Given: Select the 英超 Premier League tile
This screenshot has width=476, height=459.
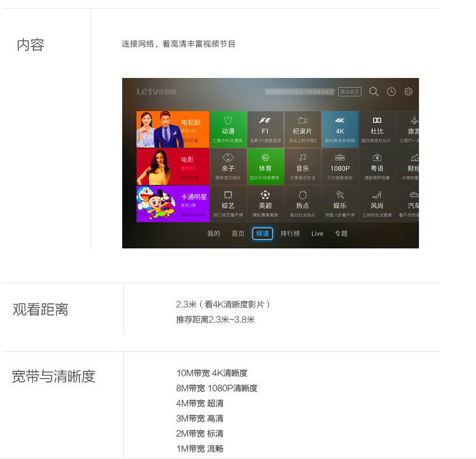Looking at the screenshot, I should 265,204.
